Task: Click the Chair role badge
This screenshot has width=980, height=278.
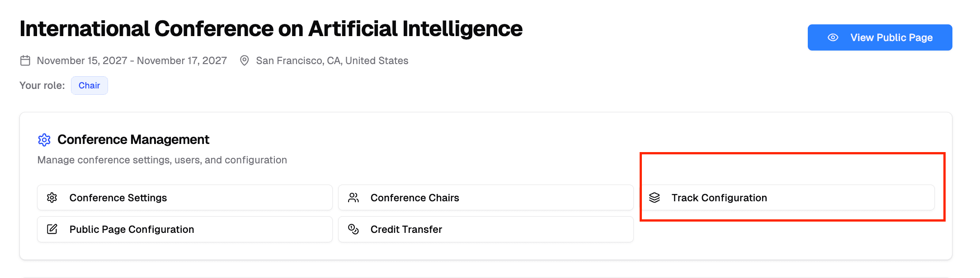Action: (x=89, y=86)
